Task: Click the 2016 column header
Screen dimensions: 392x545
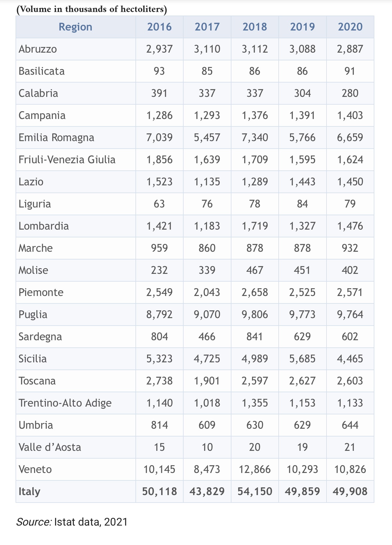Action: (159, 27)
